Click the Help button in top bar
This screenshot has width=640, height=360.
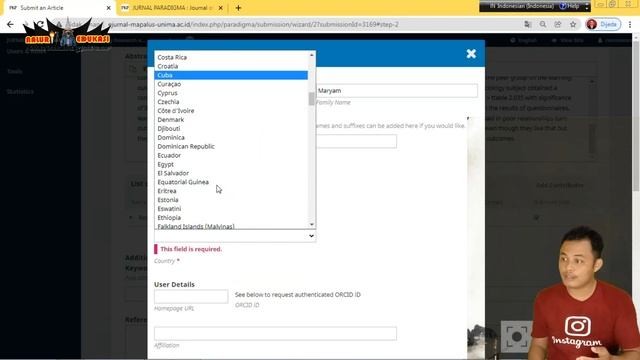(x=570, y=6)
